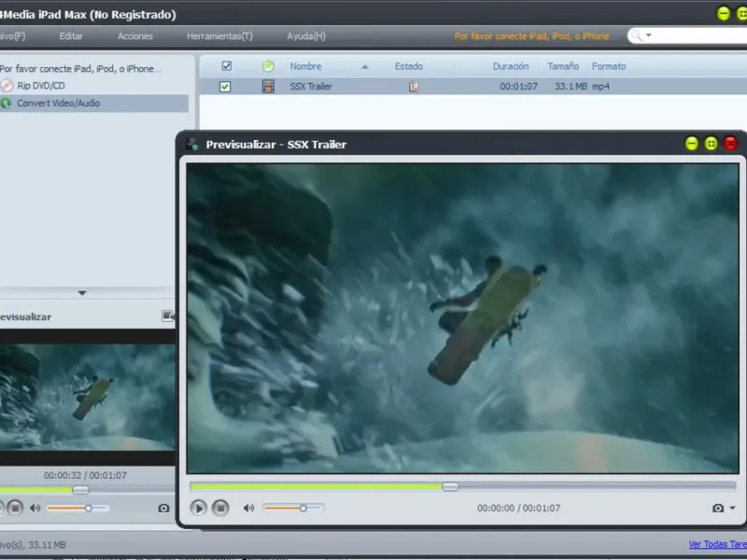747x560 pixels.
Task: Click the preview window title bar icon
Action: point(192,145)
